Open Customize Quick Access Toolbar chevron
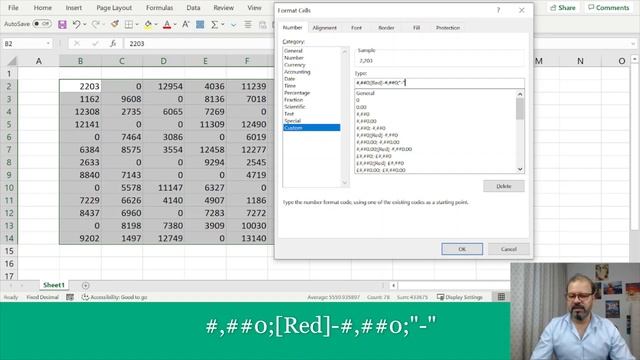This screenshot has width=640, height=360. tap(233, 25)
